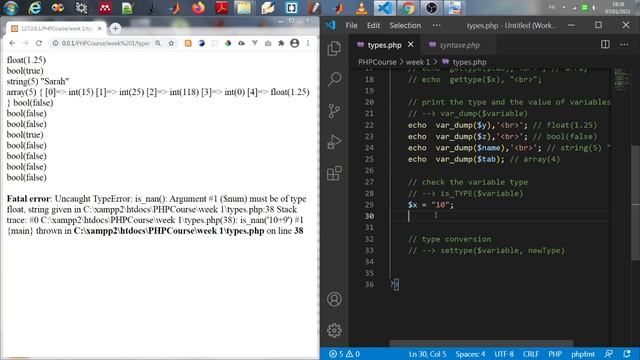Image resolution: width=640 pixels, height=360 pixels.
Task: Open a new Chrome tab
Action: click(115, 28)
